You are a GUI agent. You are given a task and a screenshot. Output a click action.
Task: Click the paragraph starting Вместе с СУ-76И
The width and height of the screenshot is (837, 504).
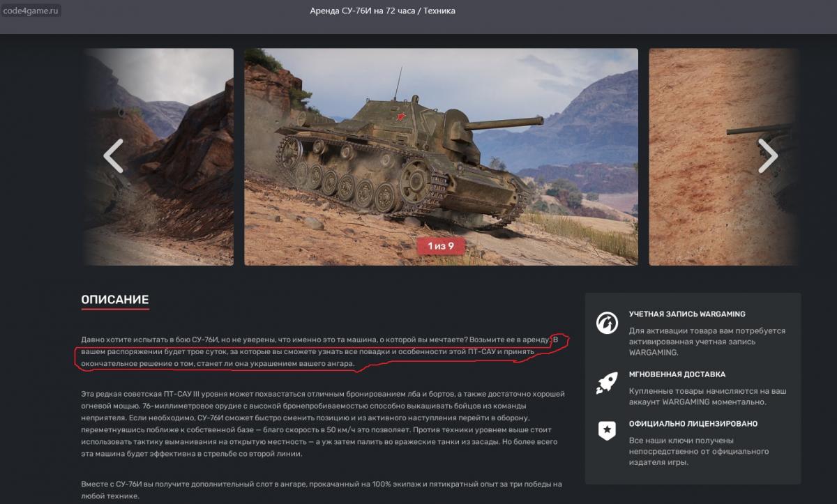[322, 490]
